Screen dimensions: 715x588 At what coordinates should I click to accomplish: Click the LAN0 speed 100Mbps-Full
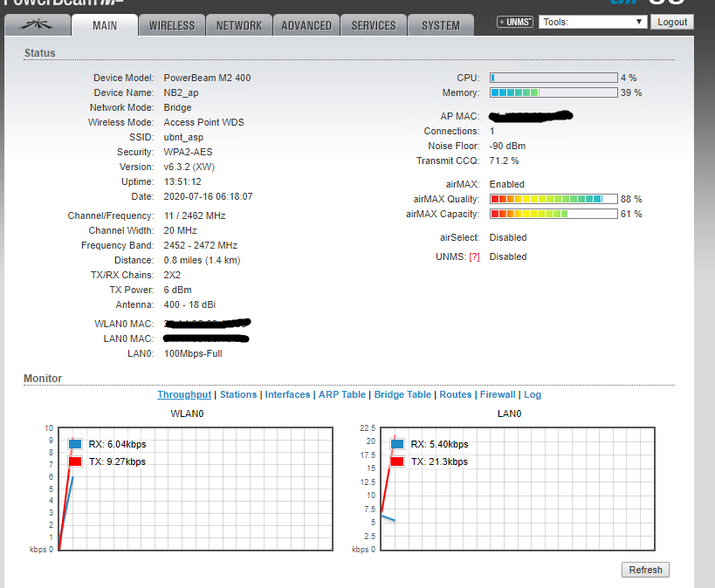[193, 353]
